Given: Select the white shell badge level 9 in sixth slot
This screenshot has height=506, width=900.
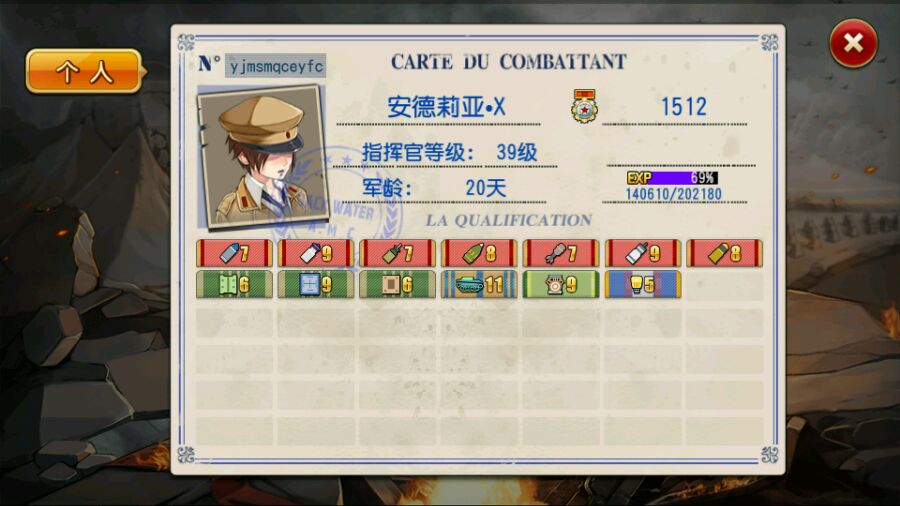Looking at the screenshot, I should click(643, 253).
